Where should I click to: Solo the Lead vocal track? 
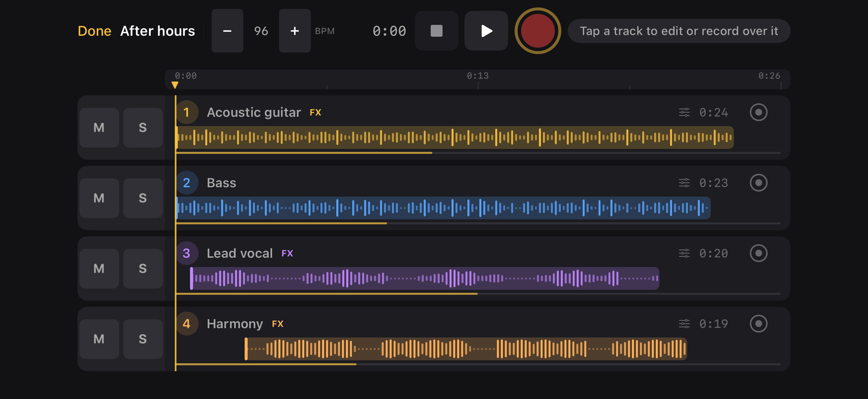(x=143, y=268)
